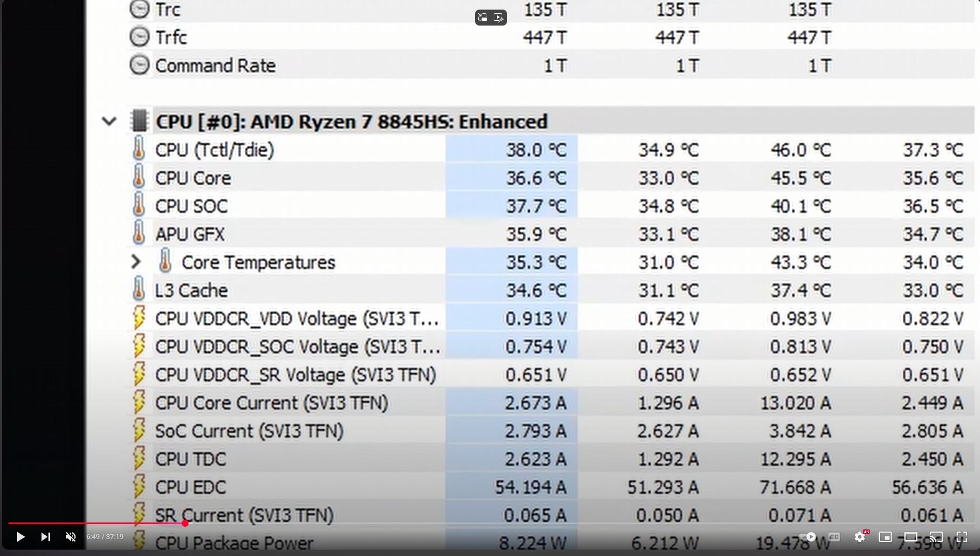Viewport: 980px width, 556px height.
Task: Collapse the CPU [#0] AMD Ryzen 7 8845HS section
Action: pyautogui.click(x=109, y=121)
